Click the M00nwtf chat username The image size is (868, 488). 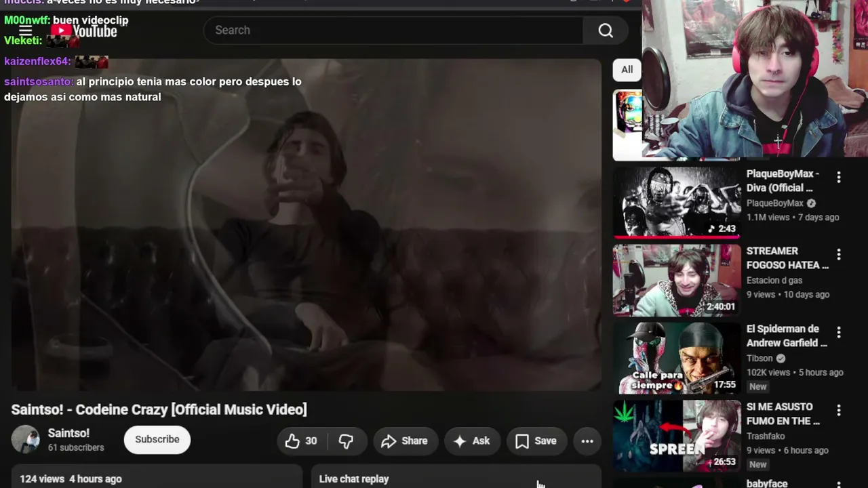point(26,20)
